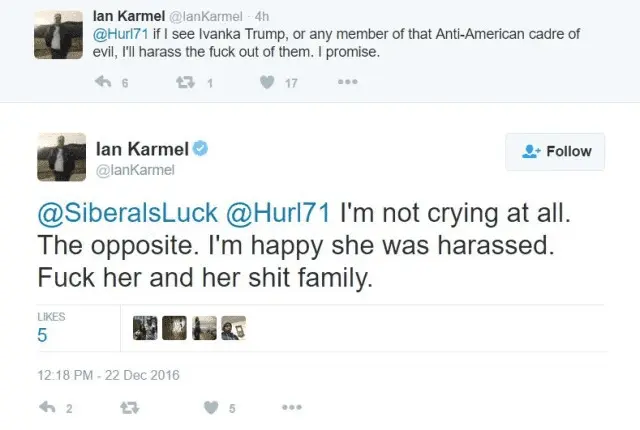The height and width of the screenshot is (430, 640).
Task: Open the @IanKarmel handle under the main name
Action: [129, 170]
